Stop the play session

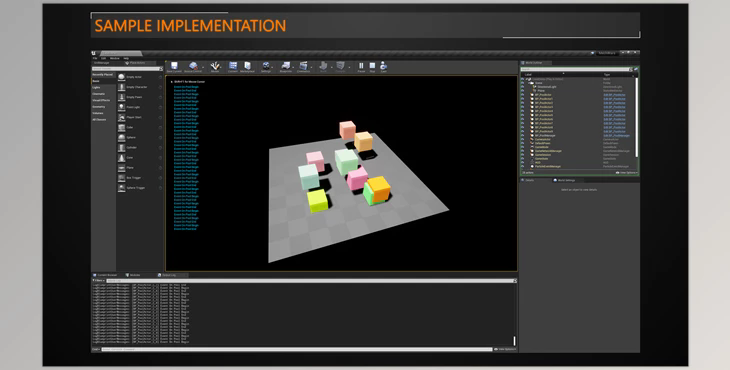tap(372, 67)
